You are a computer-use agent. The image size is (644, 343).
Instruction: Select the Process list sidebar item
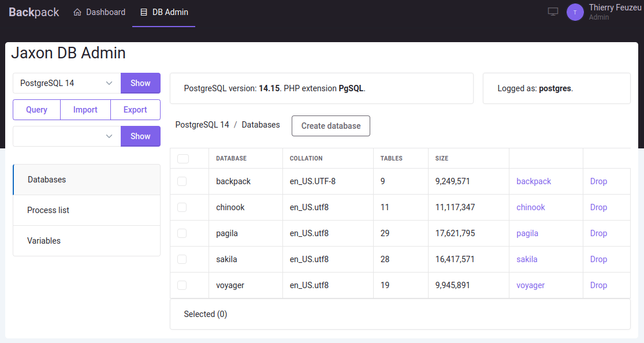87,210
